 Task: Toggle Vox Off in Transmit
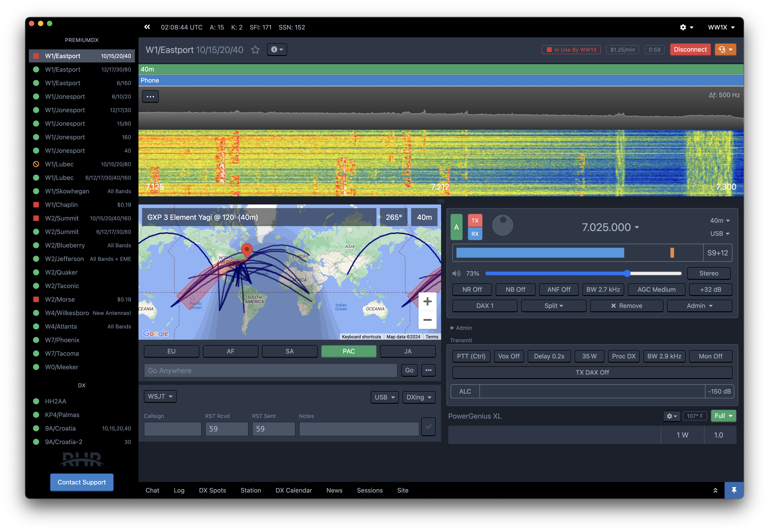(x=509, y=356)
